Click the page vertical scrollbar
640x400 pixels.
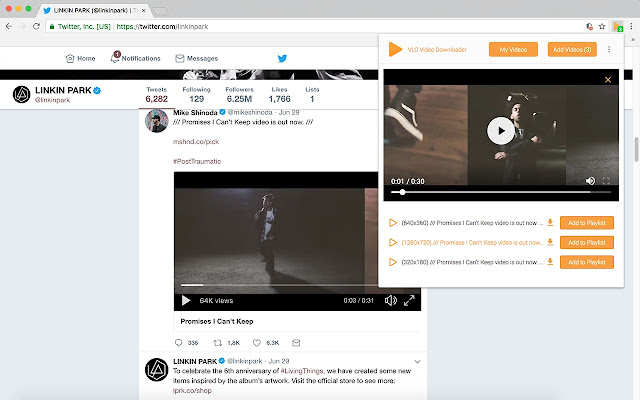[x=636, y=150]
